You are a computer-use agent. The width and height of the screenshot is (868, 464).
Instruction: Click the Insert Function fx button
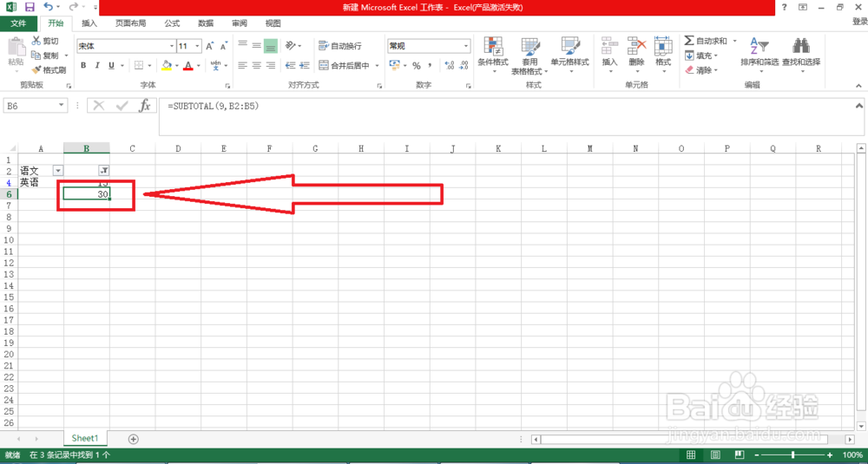(x=144, y=106)
